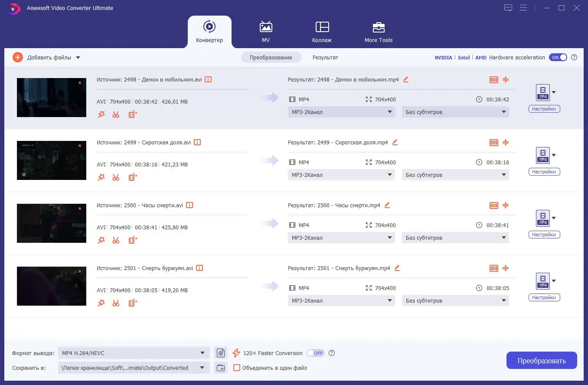Expand the MP3-2Канал audio dropdown for Демон в мобильном

(341, 112)
